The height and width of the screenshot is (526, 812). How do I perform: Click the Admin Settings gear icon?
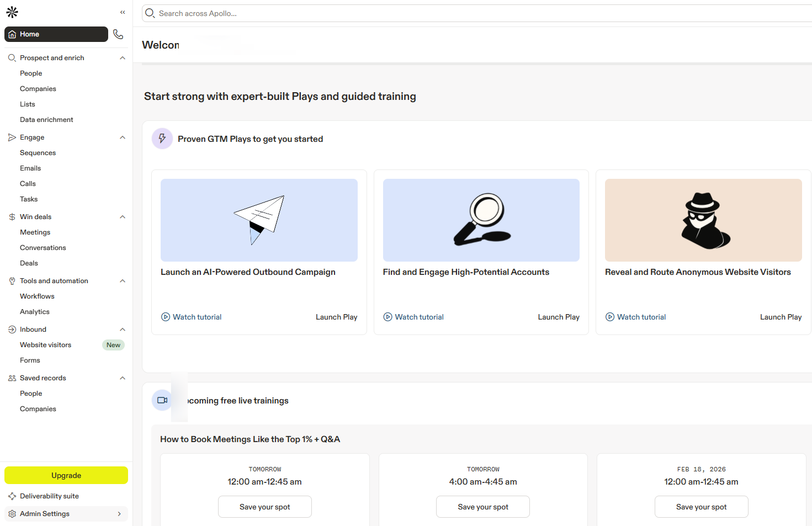12,514
